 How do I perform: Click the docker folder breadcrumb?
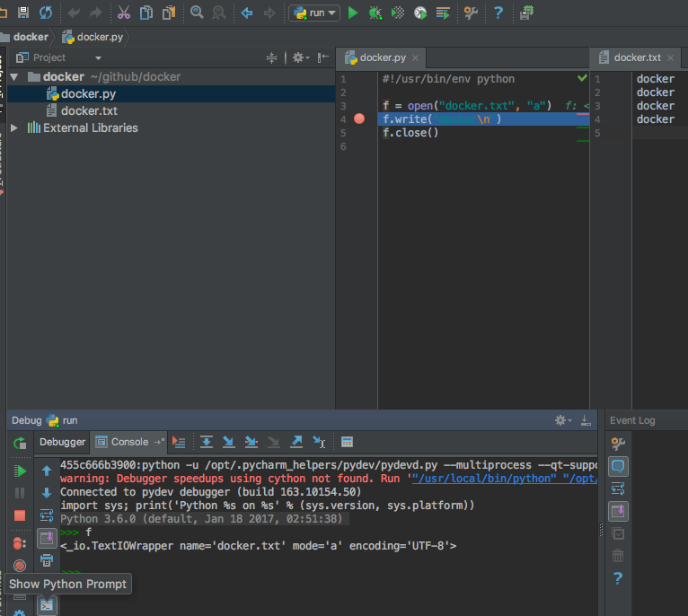point(25,37)
